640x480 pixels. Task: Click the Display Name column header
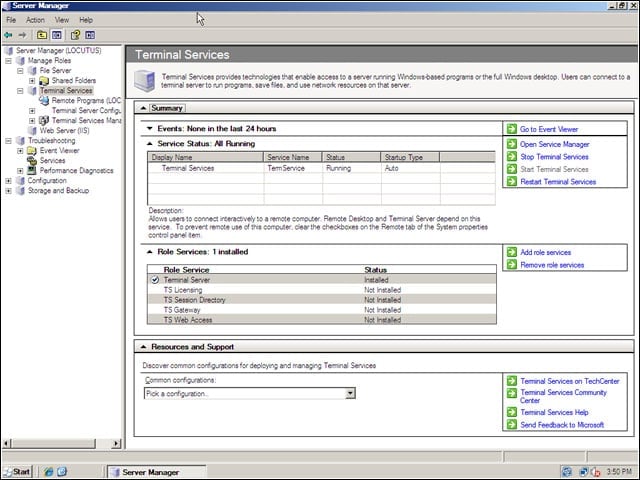click(205, 157)
